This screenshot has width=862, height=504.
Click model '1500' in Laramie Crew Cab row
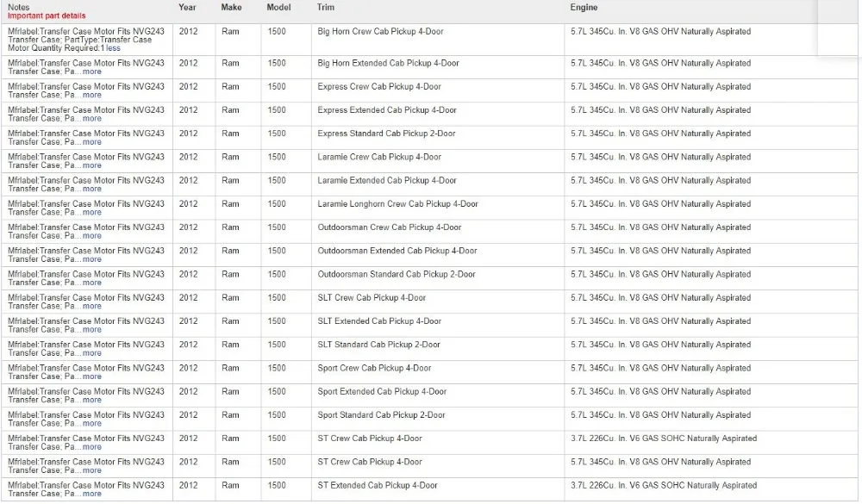coord(277,157)
